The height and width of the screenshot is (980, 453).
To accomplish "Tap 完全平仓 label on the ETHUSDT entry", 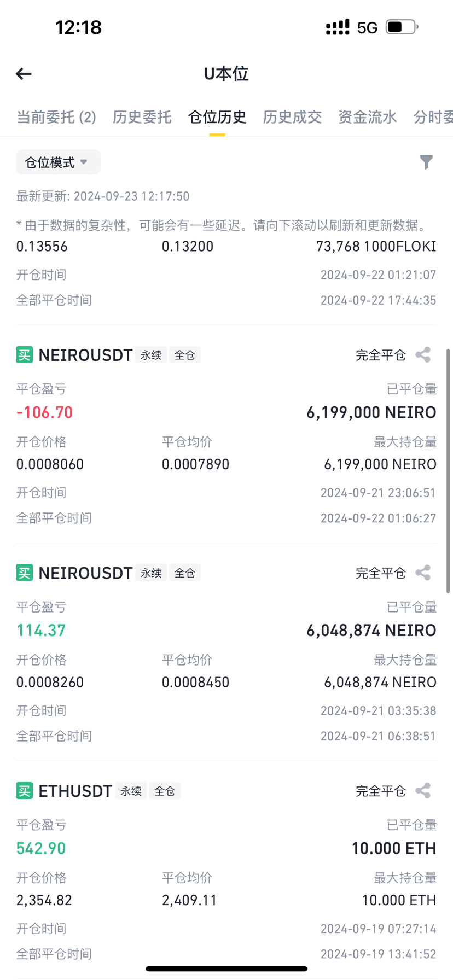I will tap(381, 791).
